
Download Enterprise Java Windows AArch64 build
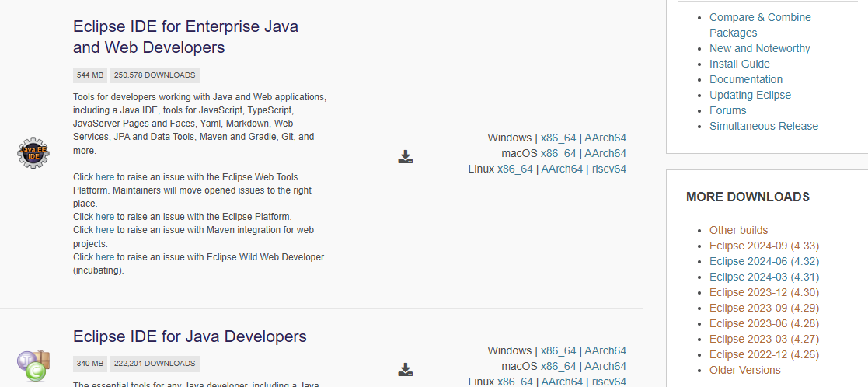pos(605,138)
